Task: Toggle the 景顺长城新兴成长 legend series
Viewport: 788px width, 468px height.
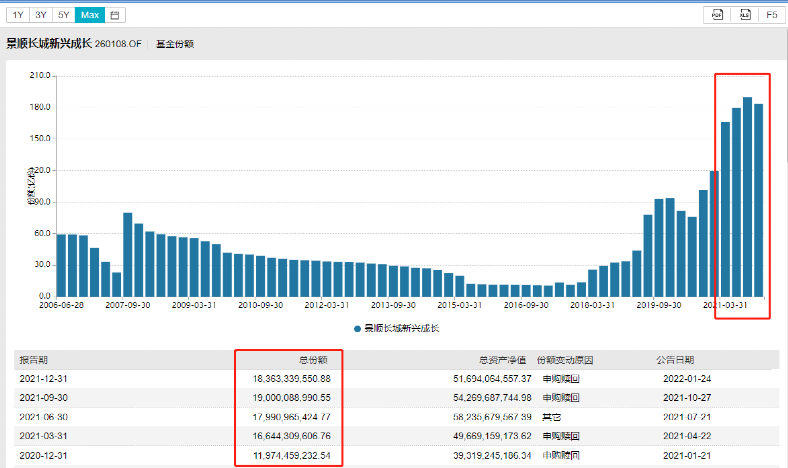Action: click(x=402, y=328)
